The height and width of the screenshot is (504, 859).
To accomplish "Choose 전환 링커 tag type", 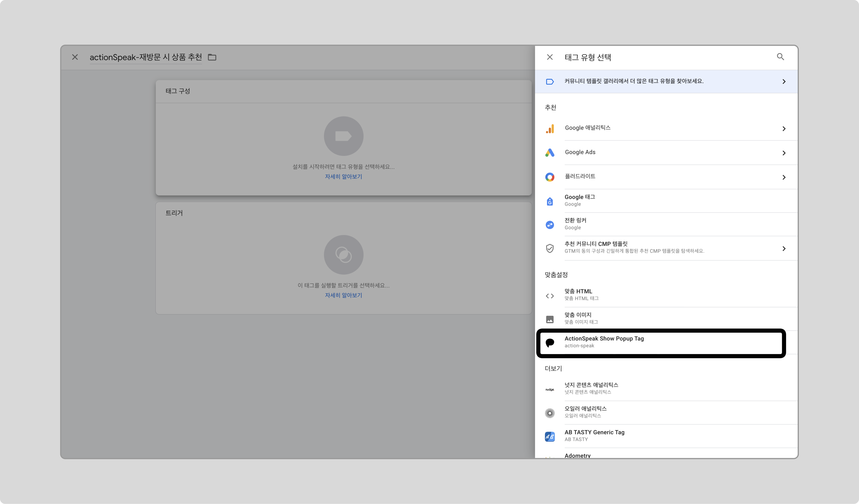I will pyautogui.click(x=666, y=224).
